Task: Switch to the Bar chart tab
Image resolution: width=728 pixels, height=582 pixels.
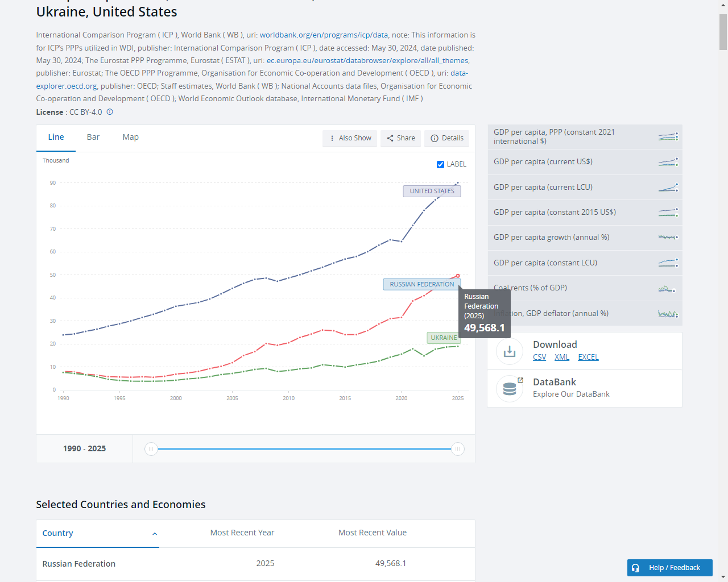Action: pyautogui.click(x=93, y=137)
